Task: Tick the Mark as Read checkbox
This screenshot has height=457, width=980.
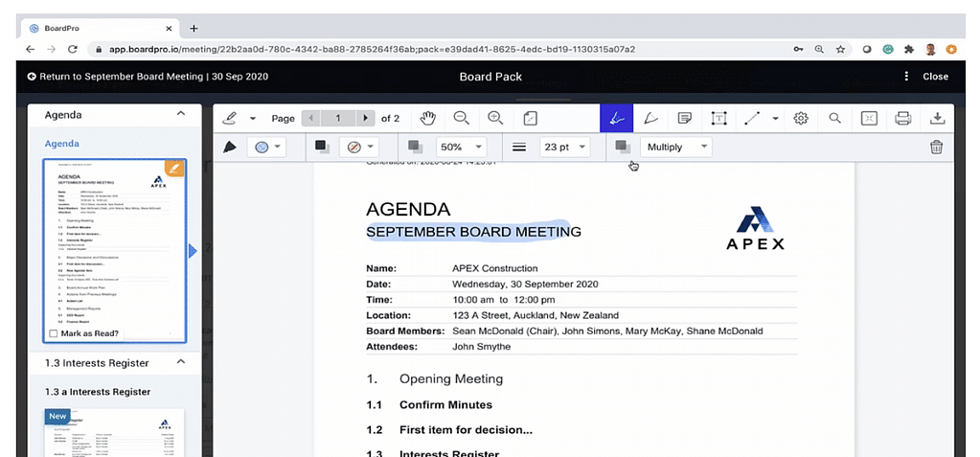Action: [54, 333]
